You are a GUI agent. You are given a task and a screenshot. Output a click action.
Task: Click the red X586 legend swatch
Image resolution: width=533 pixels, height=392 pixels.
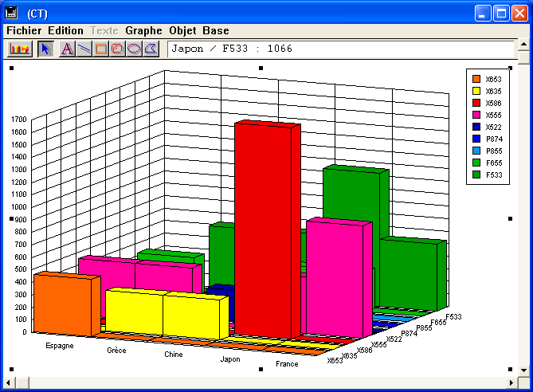pos(476,103)
